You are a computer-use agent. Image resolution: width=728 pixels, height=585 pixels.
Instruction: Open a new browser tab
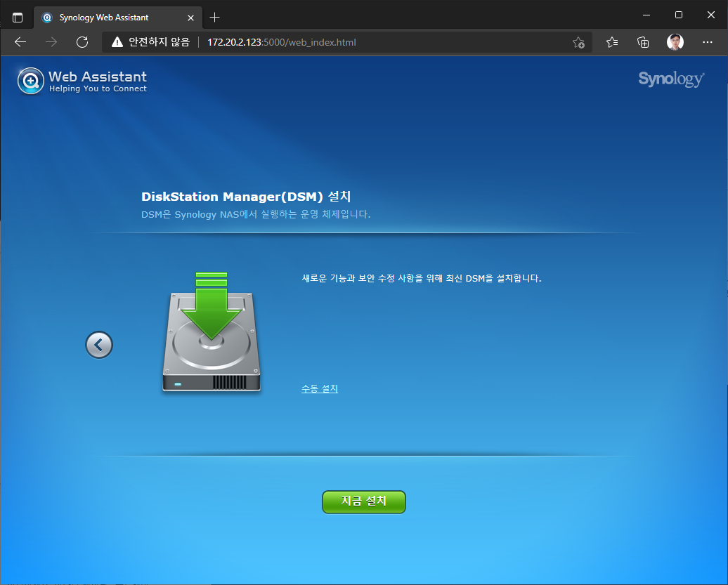pos(214,18)
